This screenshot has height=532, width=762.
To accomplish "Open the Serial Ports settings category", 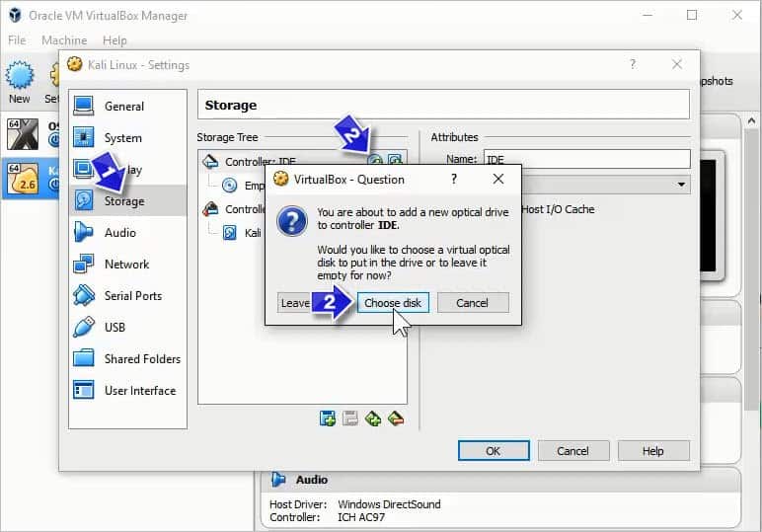I will point(127,295).
